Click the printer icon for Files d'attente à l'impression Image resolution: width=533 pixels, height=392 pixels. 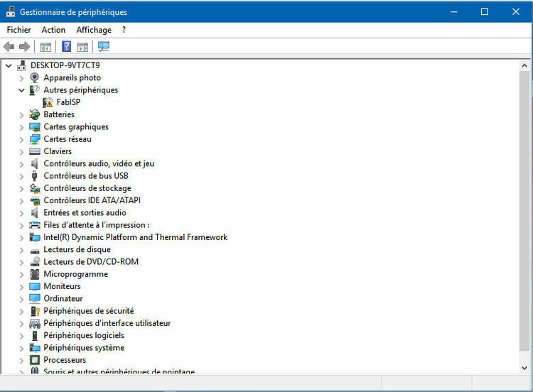coord(35,225)
